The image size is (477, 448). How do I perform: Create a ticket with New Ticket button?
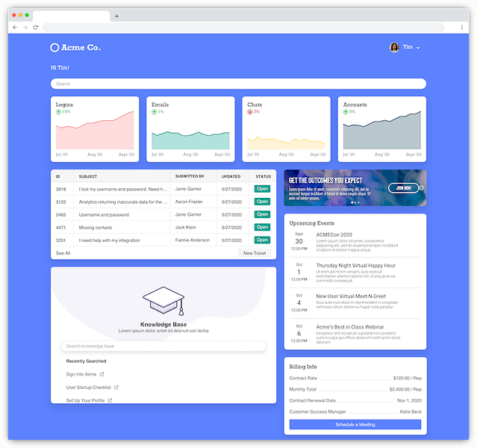(255, 253)
